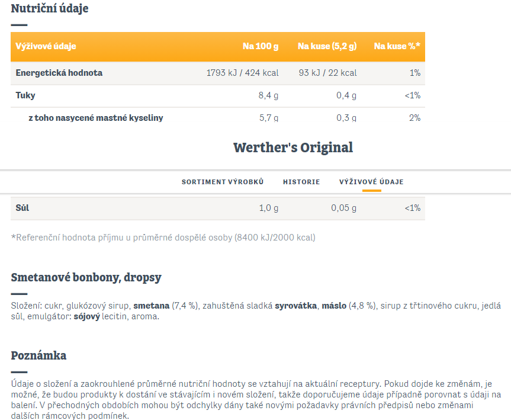Select the Energetická hodnota row label

coord(59,73)
